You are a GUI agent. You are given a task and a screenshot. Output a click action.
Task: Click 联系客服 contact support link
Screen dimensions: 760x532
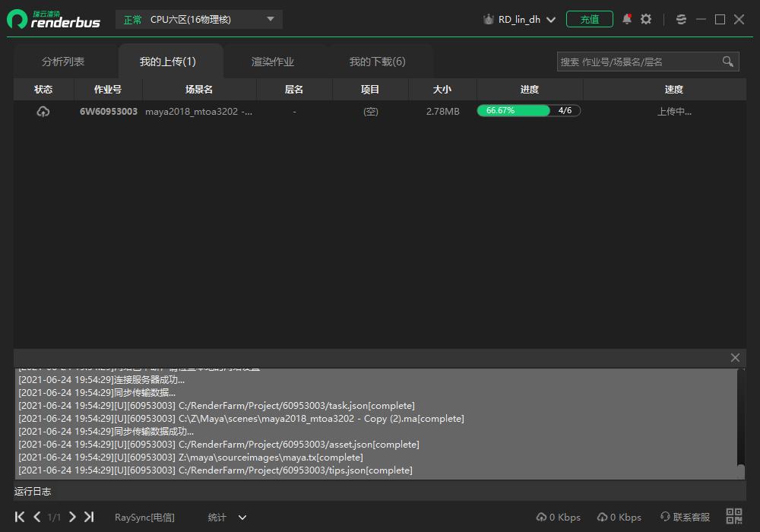(x=686, y=518)
